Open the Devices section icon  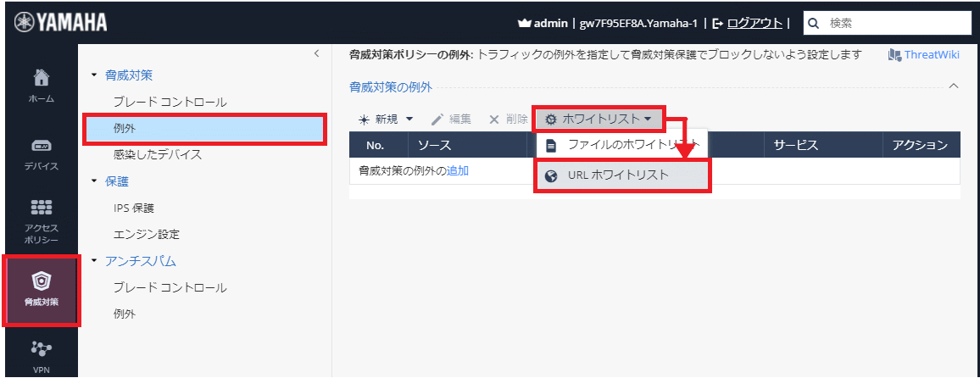click(x=41, y=146)
